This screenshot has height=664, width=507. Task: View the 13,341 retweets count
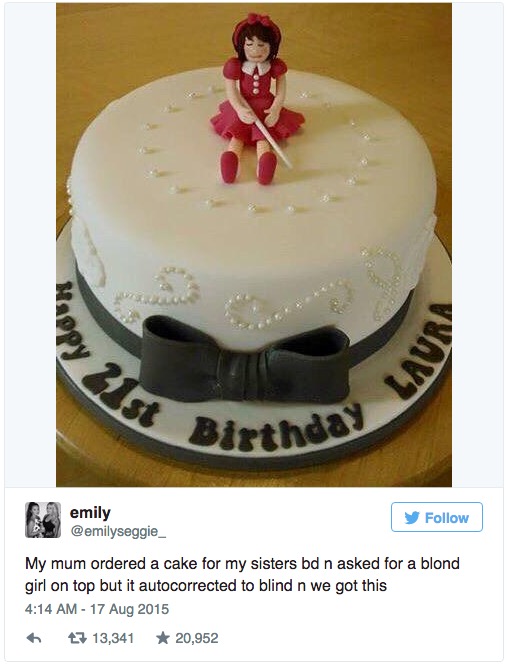[113, 638]
